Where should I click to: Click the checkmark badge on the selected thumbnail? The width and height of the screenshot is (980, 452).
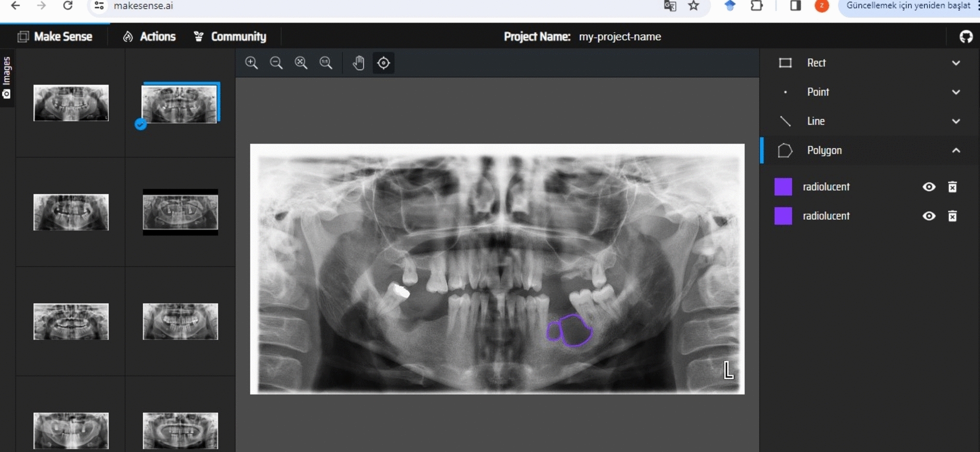(x=141, y=124)
